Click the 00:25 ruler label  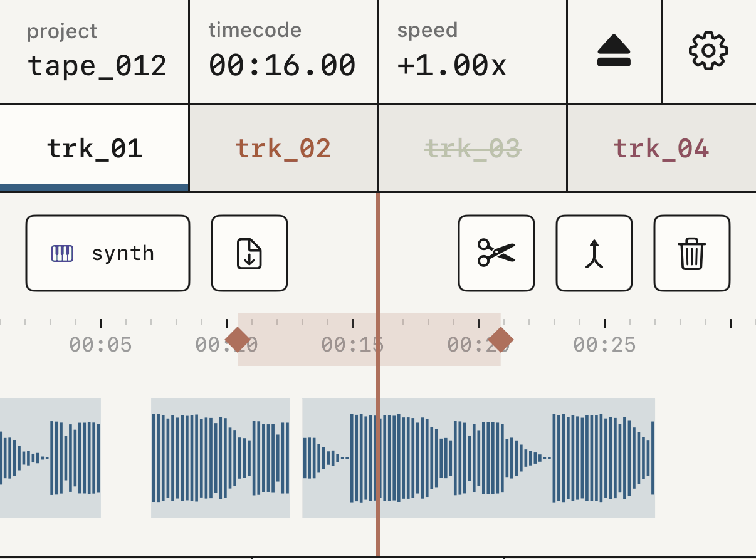coord(604,345)
